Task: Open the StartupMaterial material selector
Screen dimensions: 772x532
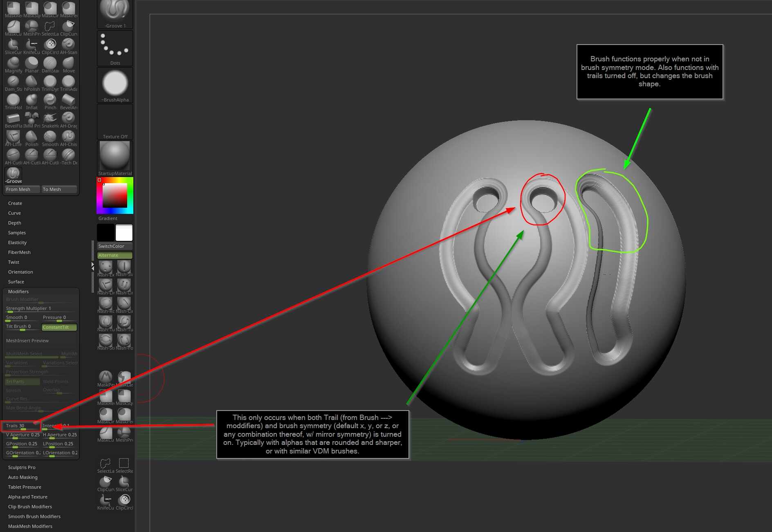Action: click(x=115, y=159)
